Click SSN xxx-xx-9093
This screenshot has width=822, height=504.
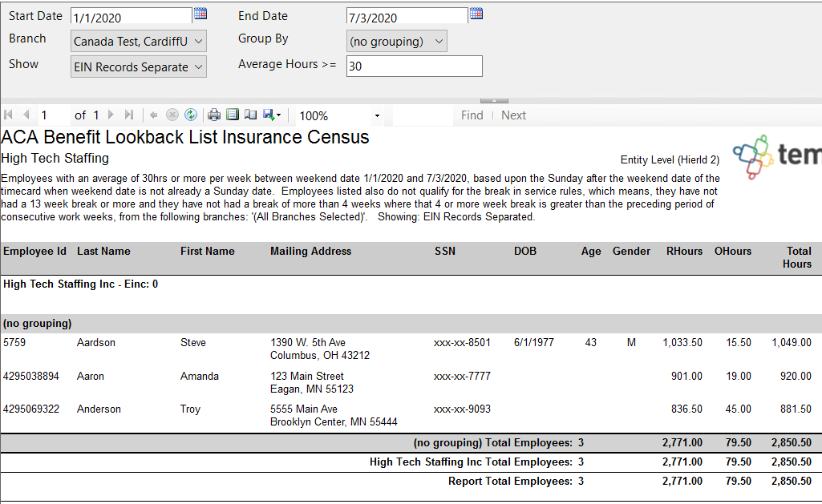pos(462,409)
